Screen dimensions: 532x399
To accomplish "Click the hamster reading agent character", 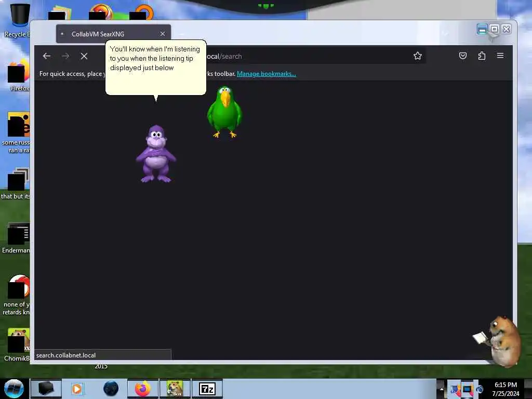I will pos(499,341).
